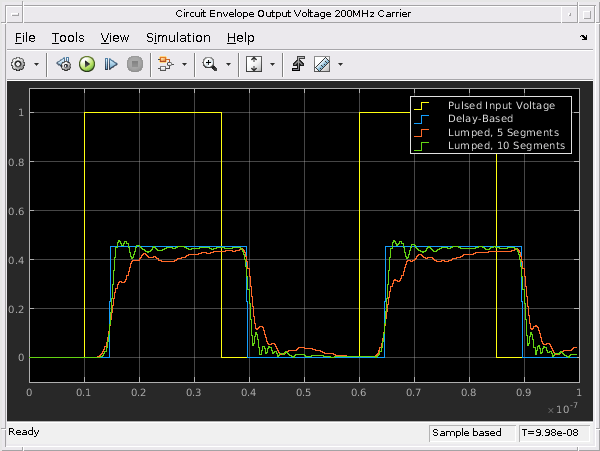Expand the configuration properties dropdown arrow
This screenshot has height=451, width=600.
(36, 64)
